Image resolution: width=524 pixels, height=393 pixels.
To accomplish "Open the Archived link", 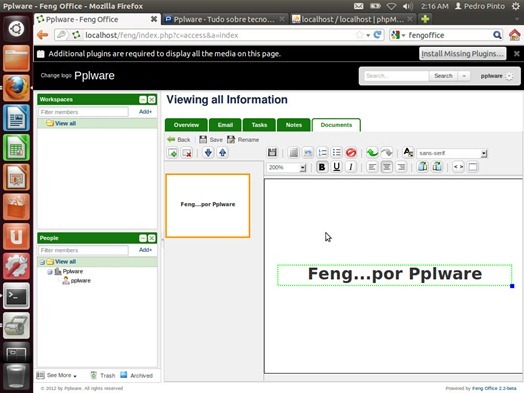I will click(137, 376).
